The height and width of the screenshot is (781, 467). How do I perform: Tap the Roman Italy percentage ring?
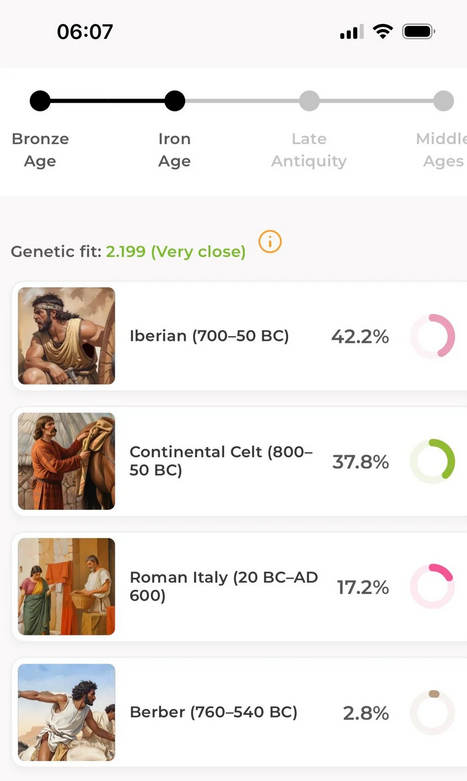(432, 586)
